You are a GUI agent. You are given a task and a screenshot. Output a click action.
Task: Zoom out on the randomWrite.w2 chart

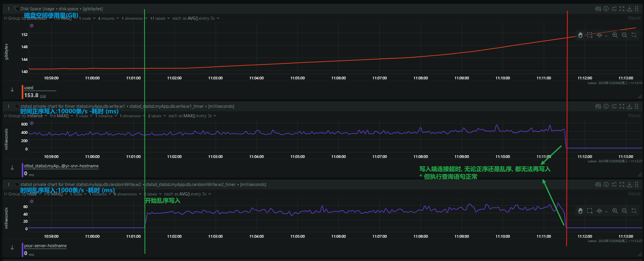pyautogui.click(x=624, y=211)
